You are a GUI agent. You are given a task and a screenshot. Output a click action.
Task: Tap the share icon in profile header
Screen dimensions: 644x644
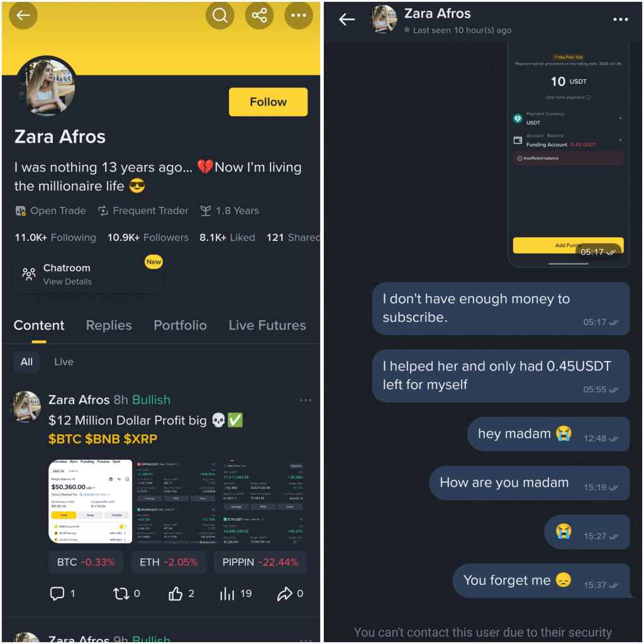tap(259, 16)
